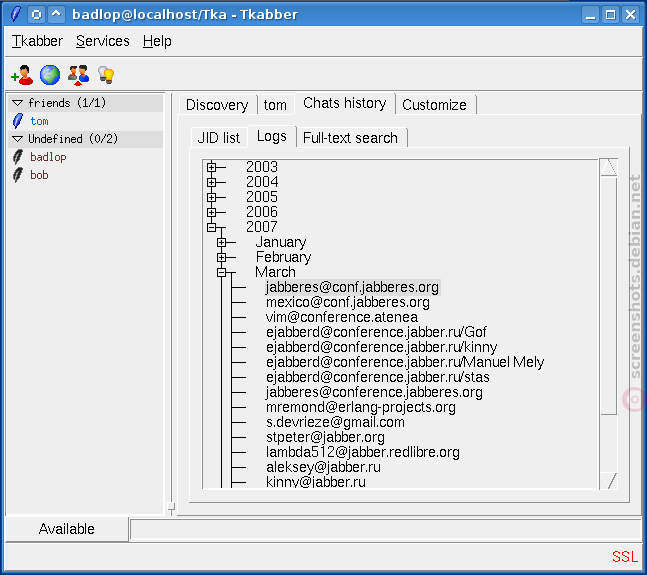This screenshot has height=575, width=647.
Task: Click the sticky window title bar button
Action: click(36, 15)
